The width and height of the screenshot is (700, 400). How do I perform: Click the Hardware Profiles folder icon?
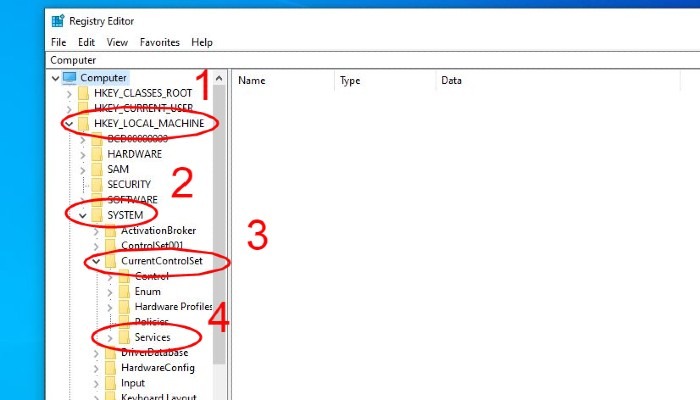(x=124, y=307)
